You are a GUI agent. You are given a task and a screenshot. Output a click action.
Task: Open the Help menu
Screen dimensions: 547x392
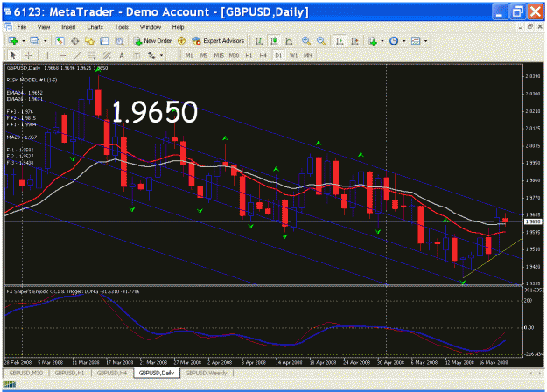tap(178, 27)
